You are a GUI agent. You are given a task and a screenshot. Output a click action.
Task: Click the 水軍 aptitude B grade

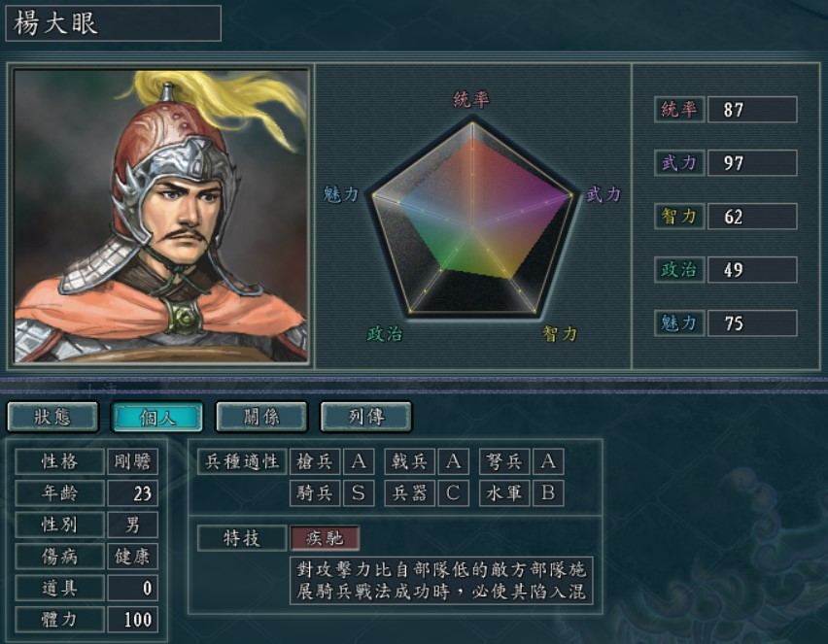pyautogui.click(x=548, y=493)
